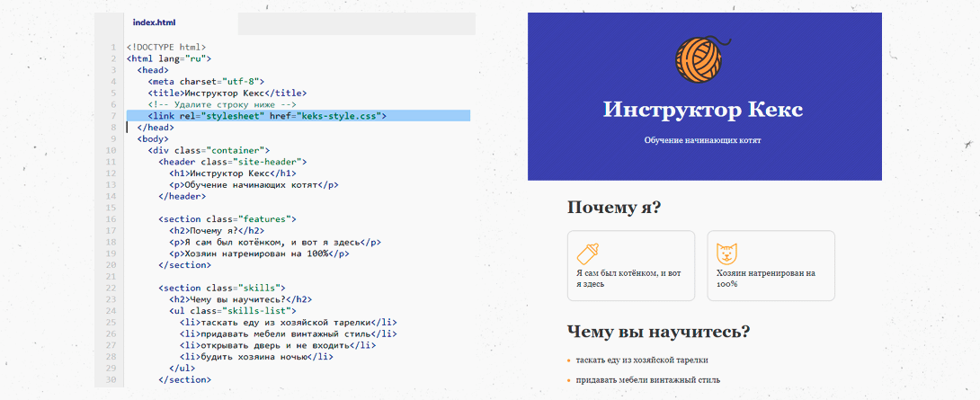This screenshot has height=400, width=980.
Task: Click the card 'Хозяин натренирован на 100%'
Action: coord(771,266)
